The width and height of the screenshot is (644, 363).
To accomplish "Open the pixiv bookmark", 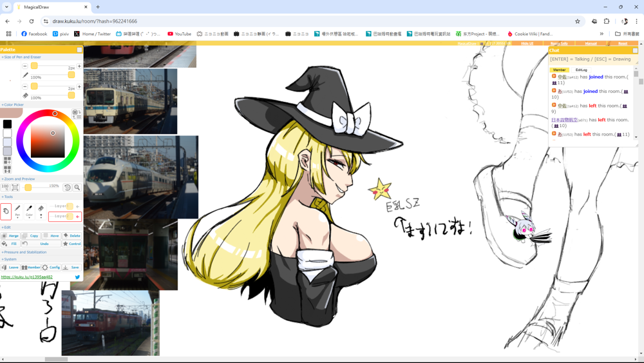I will pos(61,34).
